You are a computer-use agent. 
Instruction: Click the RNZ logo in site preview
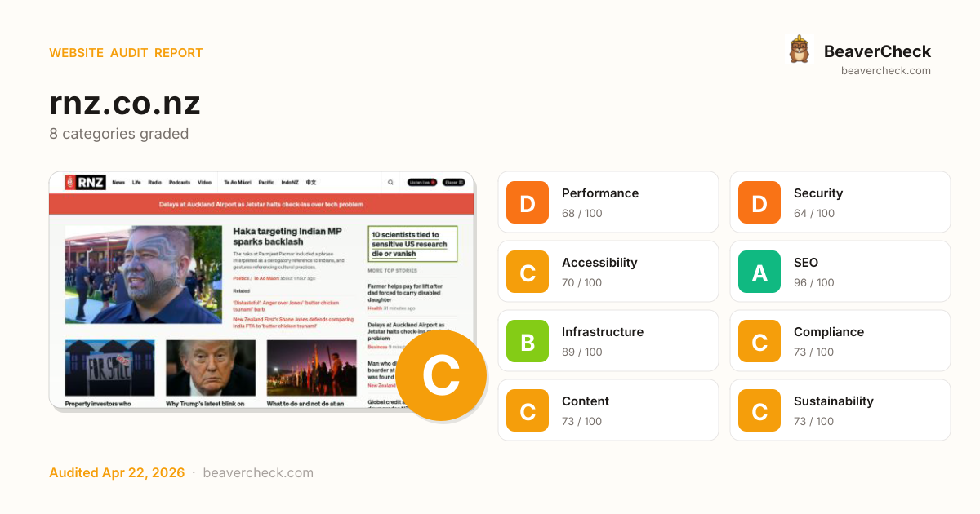(x=86, y=182)
